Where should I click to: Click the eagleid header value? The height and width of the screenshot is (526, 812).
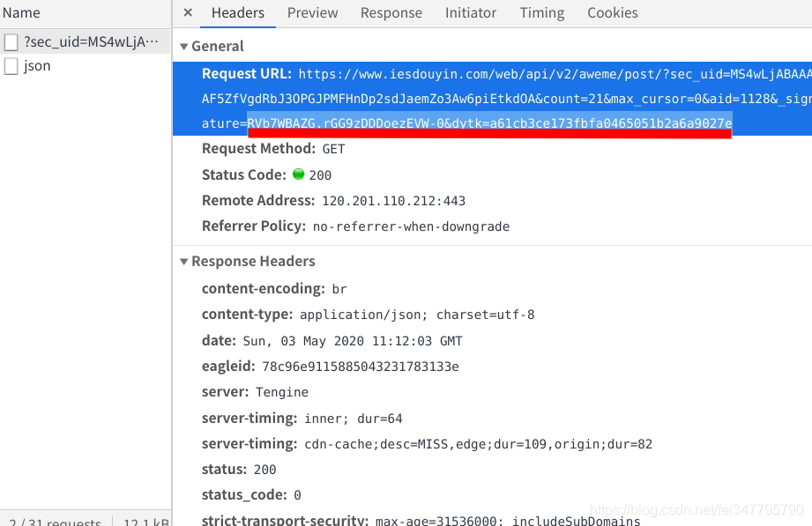coord(361,367)
